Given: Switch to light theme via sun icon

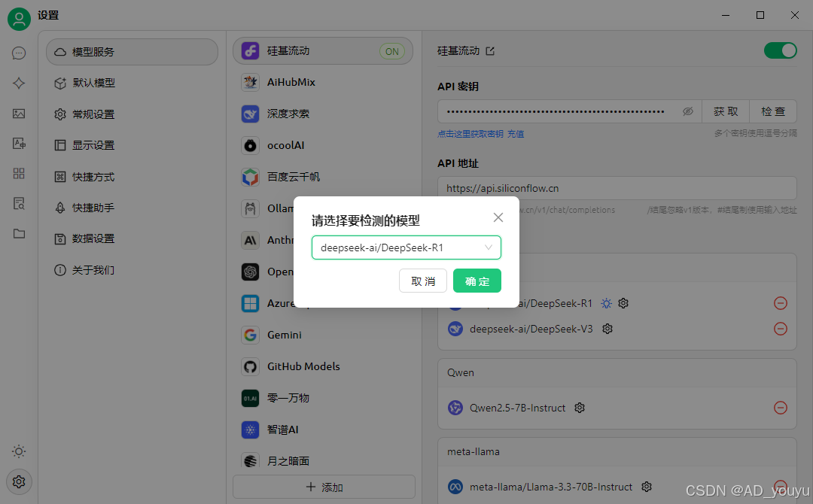Looking at the screenshot, I should coord(18,451).
